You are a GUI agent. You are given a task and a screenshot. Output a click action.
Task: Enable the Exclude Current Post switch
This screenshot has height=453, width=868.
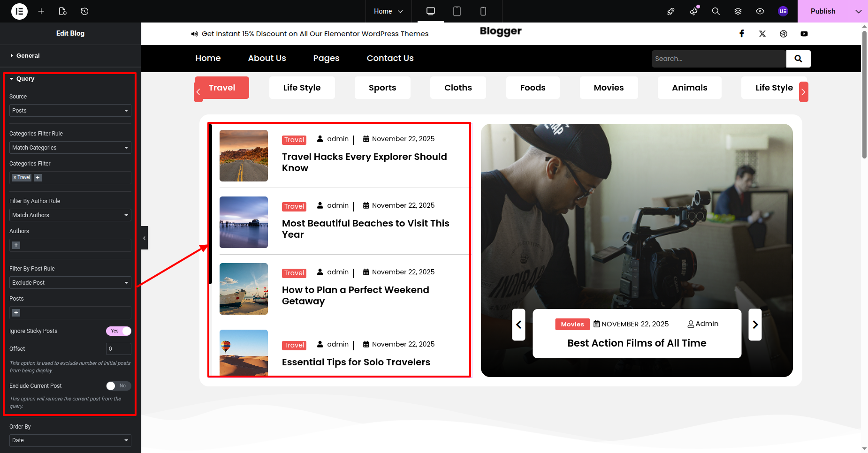click(x=118, y=386)
